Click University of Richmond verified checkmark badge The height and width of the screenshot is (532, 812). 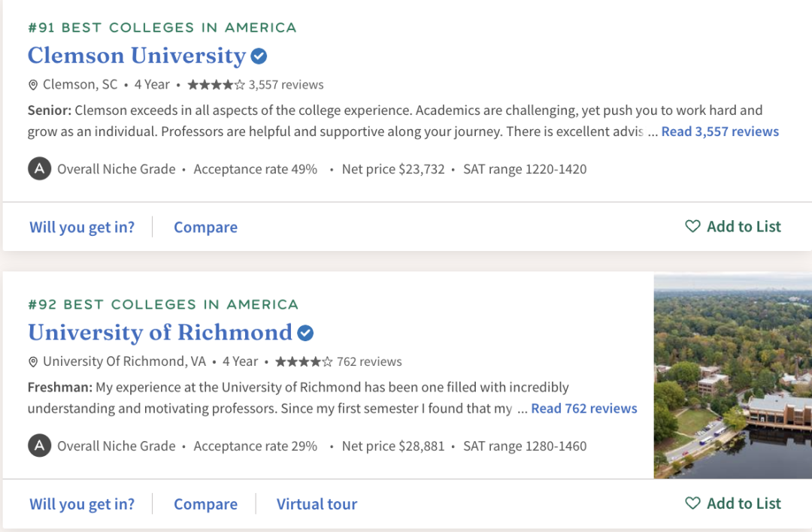pos(305,333)
